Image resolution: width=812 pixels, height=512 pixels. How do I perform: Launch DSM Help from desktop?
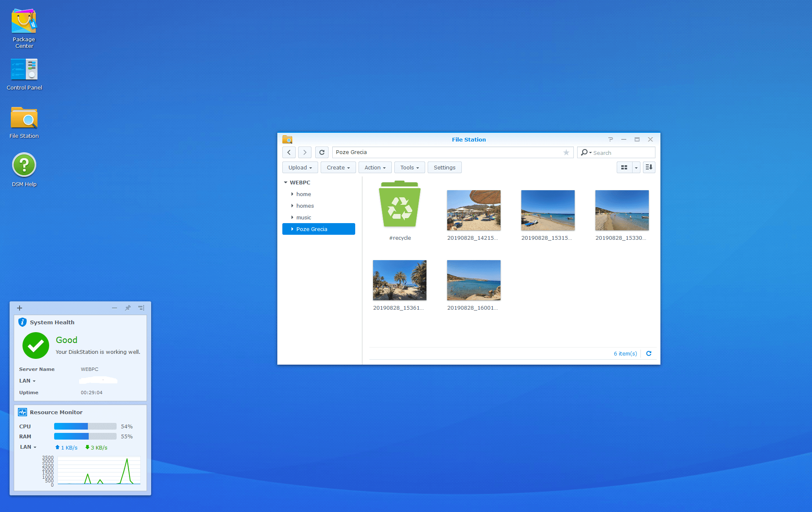point(24,165)
